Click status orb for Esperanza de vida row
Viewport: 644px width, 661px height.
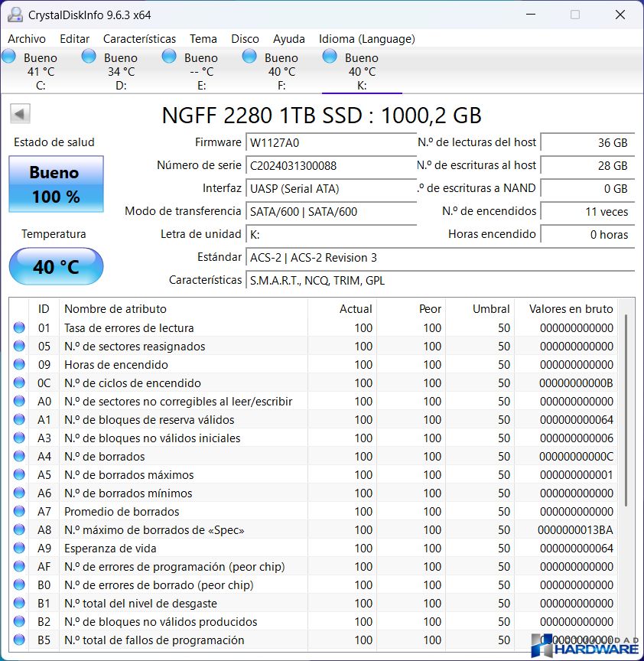coord(19,549)
